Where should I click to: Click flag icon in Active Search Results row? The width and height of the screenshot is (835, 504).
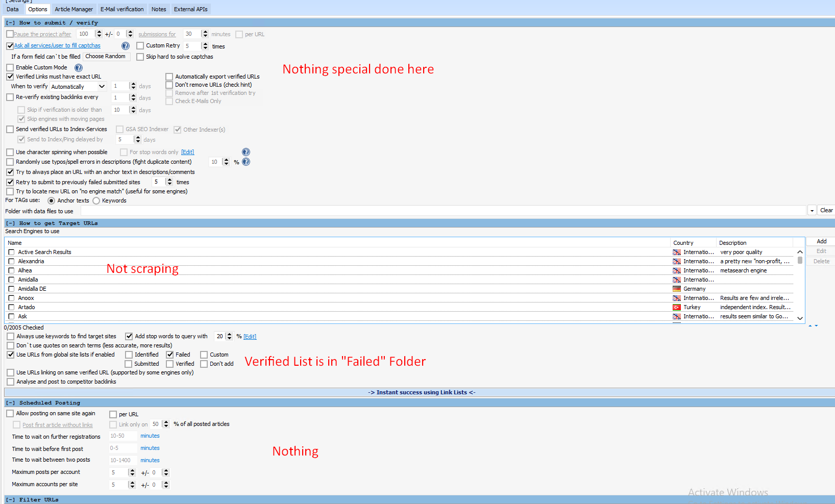point(677,253)
